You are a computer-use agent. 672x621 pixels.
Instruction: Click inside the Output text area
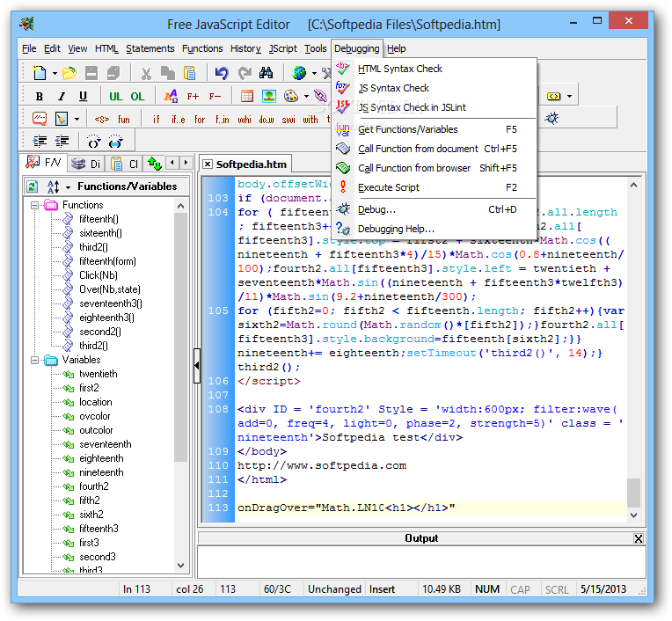click(x=421, y=561)
